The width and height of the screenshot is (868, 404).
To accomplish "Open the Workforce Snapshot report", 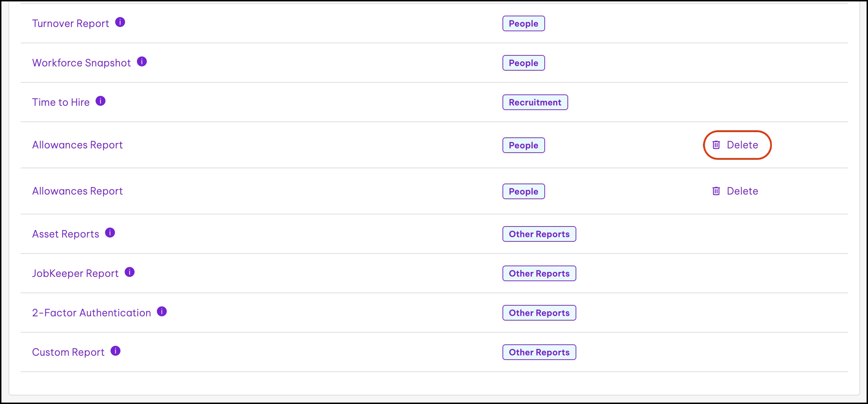I will [x=81, y=63].
